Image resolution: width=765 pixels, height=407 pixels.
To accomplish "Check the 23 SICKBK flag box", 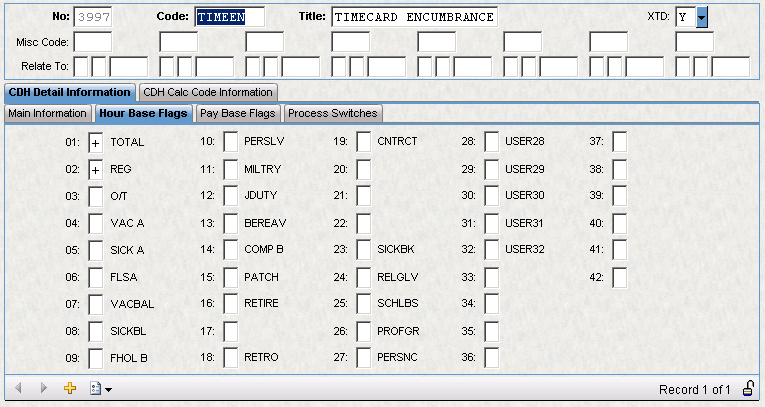I will 364,250.
